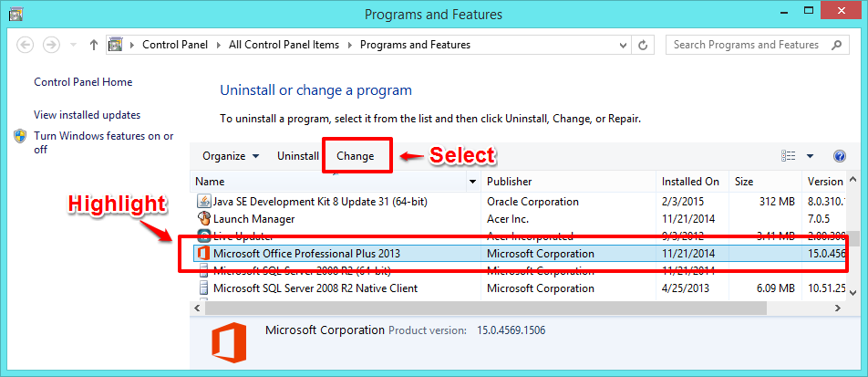Click the Control Panel icon in address bar
Screen dimensions: 868x377
(115, 45)
